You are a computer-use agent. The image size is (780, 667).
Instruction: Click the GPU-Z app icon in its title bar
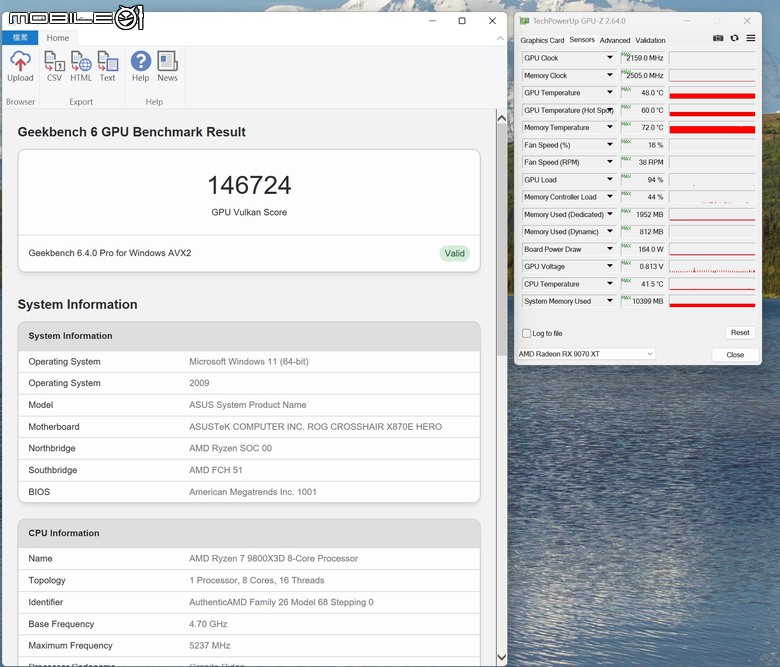[x=524, y=21]
